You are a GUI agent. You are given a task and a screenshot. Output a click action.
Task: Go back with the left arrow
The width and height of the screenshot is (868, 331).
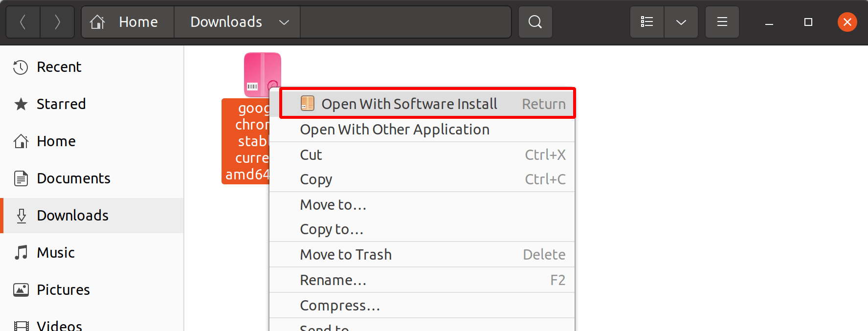tap(22, 22)
